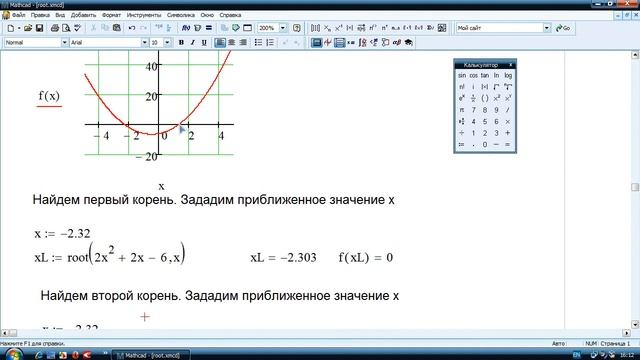This screenshot has height=360, width=640.
Task: Save the worksheet with floppy disk icon
Action: (x=39, y=28)
